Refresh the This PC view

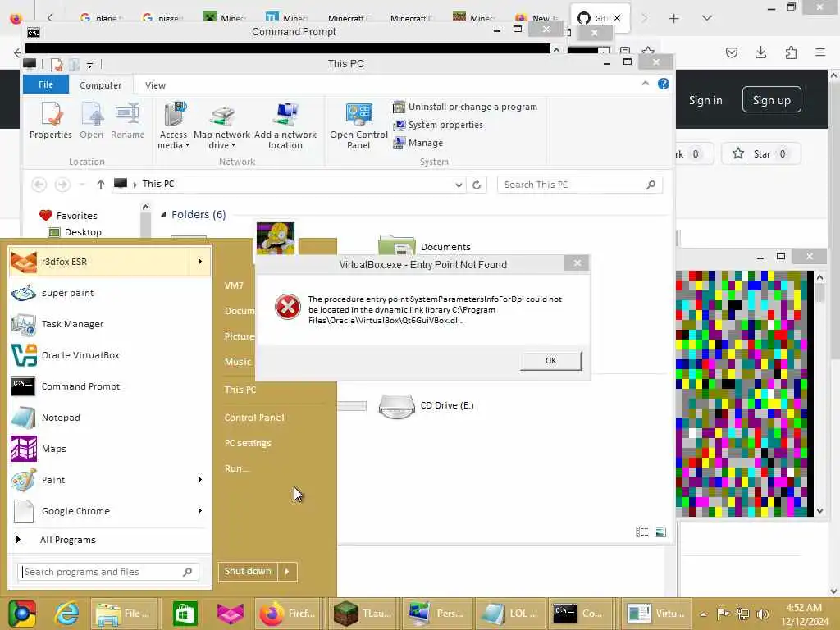pos(477,185)
